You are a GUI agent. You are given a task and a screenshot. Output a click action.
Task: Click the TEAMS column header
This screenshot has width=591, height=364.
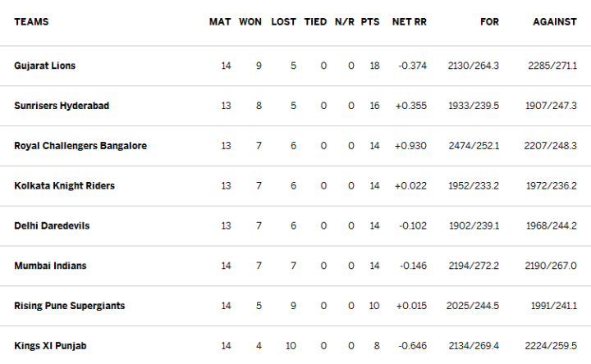tap(31, 22)
